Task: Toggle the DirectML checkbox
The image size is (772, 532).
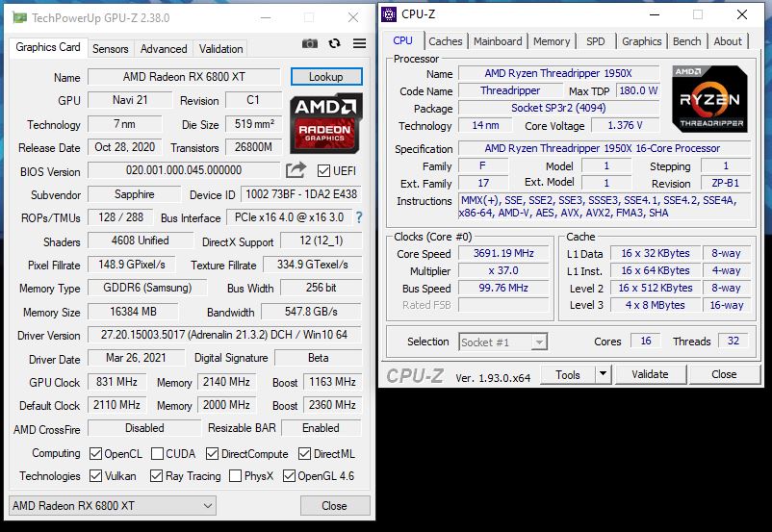Action: pos(305,454)
